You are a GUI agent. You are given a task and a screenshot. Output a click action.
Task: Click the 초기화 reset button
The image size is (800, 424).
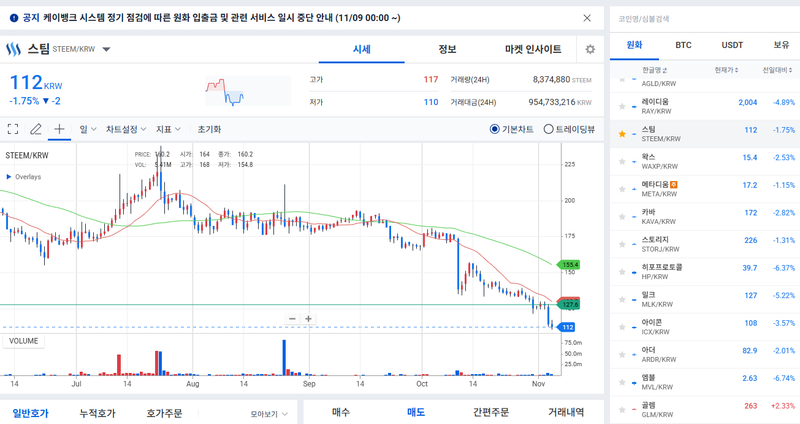209,129
